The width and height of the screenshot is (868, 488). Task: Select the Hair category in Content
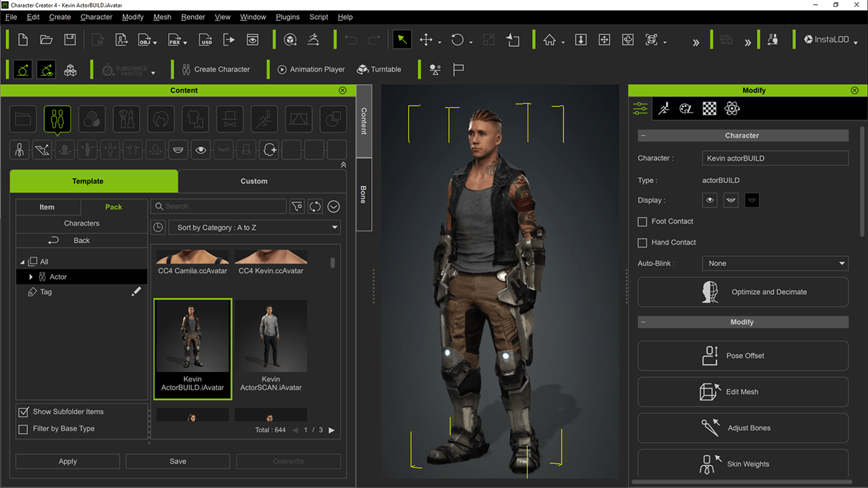click(161, 119)
